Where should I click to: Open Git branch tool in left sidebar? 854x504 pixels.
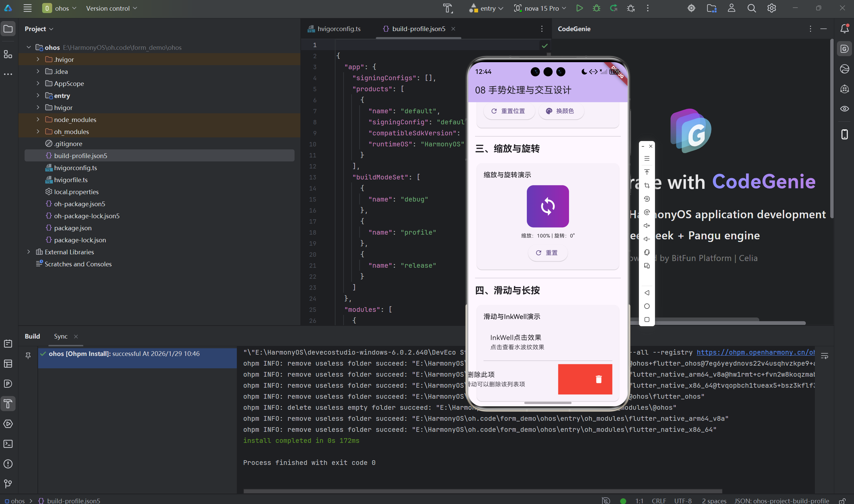(8, 484)
